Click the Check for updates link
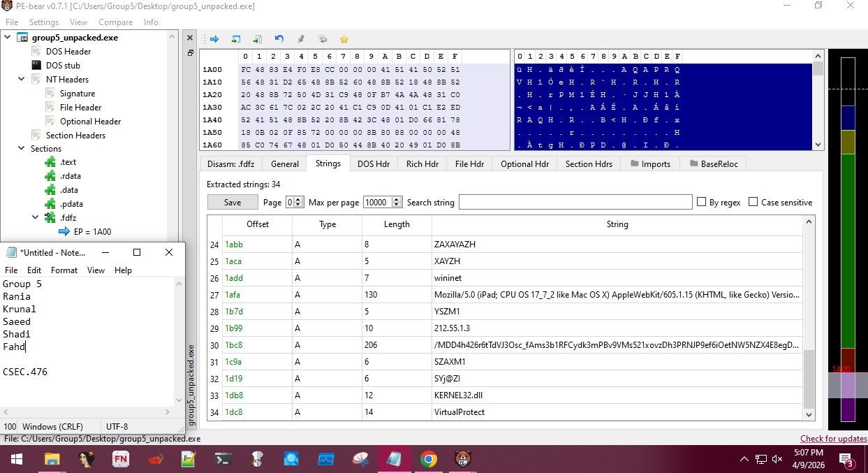This screenshot has width=868, height=473. 833,439
